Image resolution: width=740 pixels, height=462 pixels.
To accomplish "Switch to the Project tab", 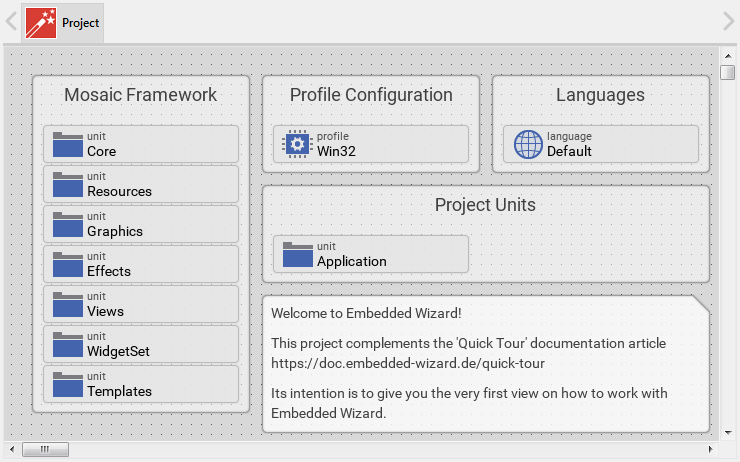I will (x=80, y=22).
